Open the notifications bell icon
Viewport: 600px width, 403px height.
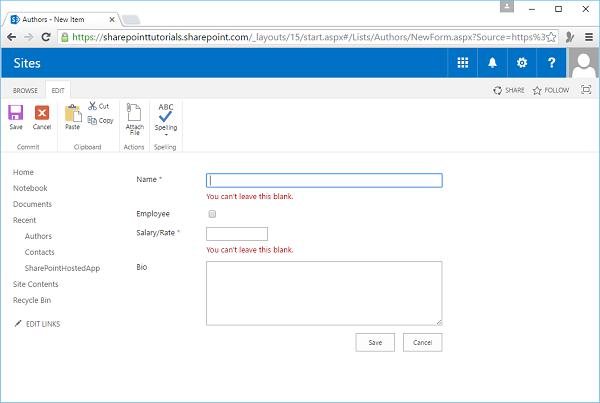click(492, 63)
